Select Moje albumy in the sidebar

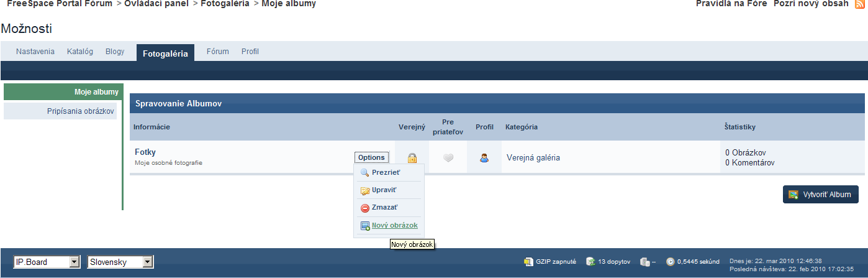tap(63, 92)
